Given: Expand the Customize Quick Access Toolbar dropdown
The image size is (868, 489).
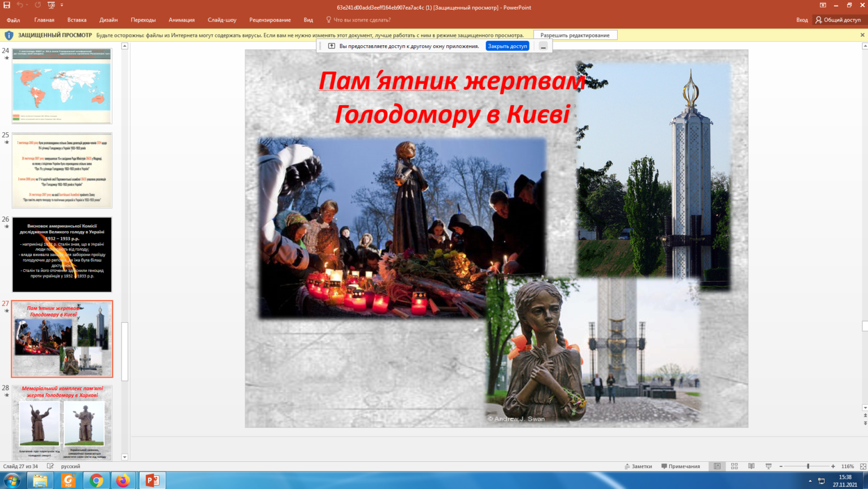Looking at the screenshot, I should click(62, 5).
